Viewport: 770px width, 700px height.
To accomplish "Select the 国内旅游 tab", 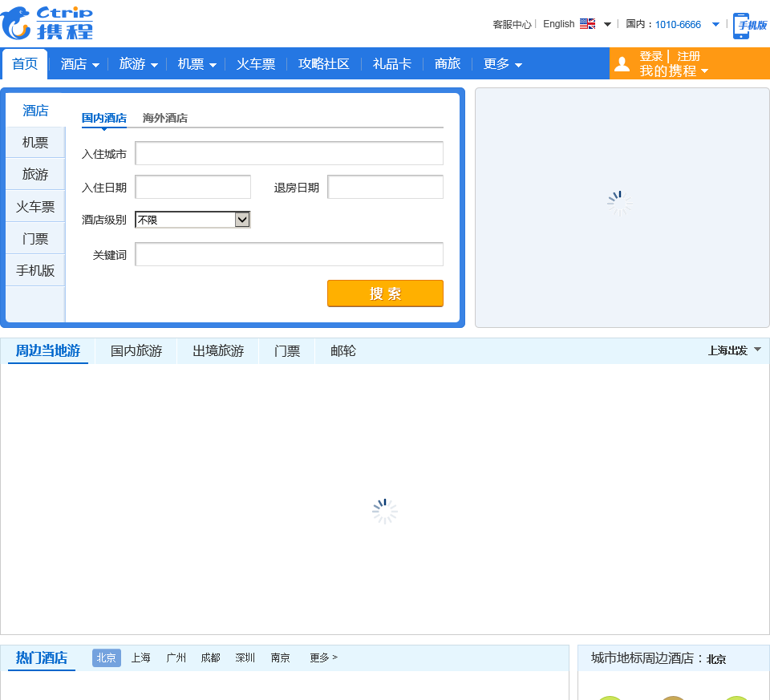I will 136,351.
